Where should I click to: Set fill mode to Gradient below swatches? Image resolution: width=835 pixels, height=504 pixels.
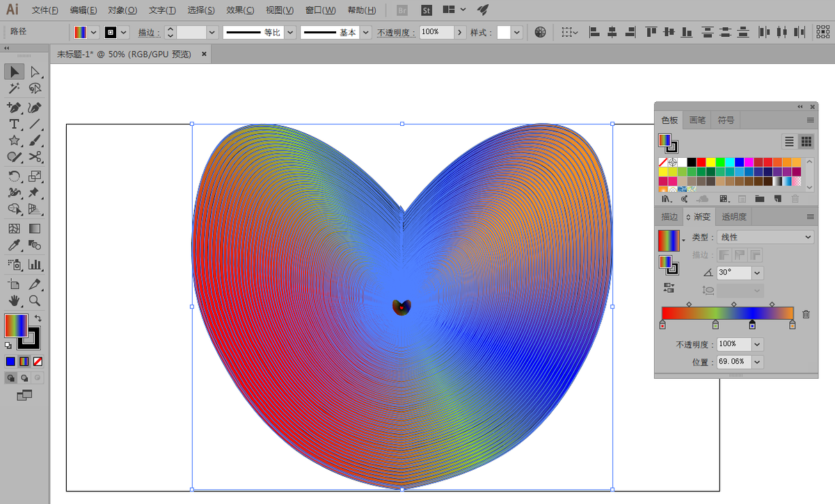[24, 361]
